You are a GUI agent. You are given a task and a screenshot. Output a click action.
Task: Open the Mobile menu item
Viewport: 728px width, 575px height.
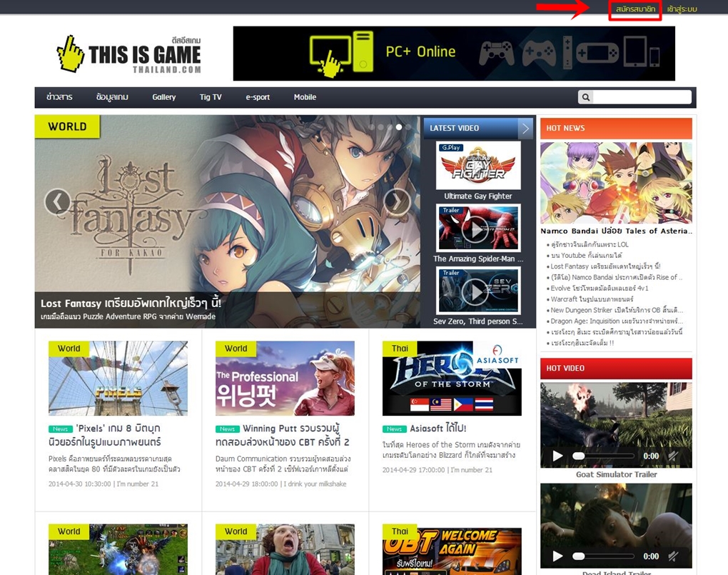tap(305, 97)
